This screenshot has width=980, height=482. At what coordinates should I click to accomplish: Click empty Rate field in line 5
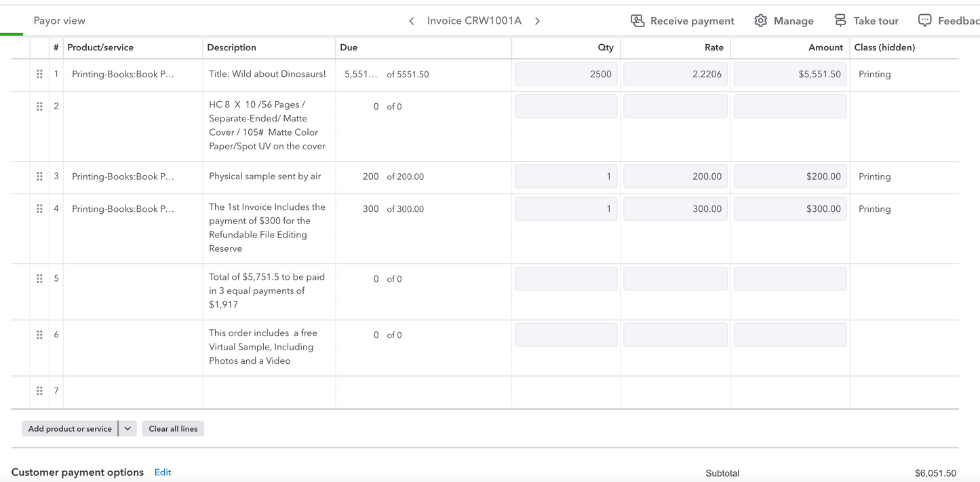[x=675, y=279]
